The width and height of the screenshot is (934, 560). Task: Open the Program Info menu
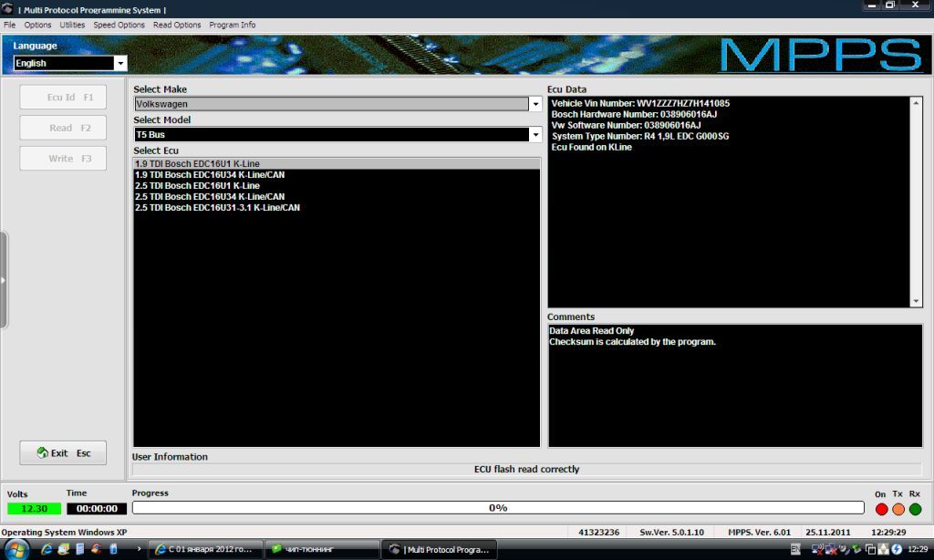[x=233, y=25]
